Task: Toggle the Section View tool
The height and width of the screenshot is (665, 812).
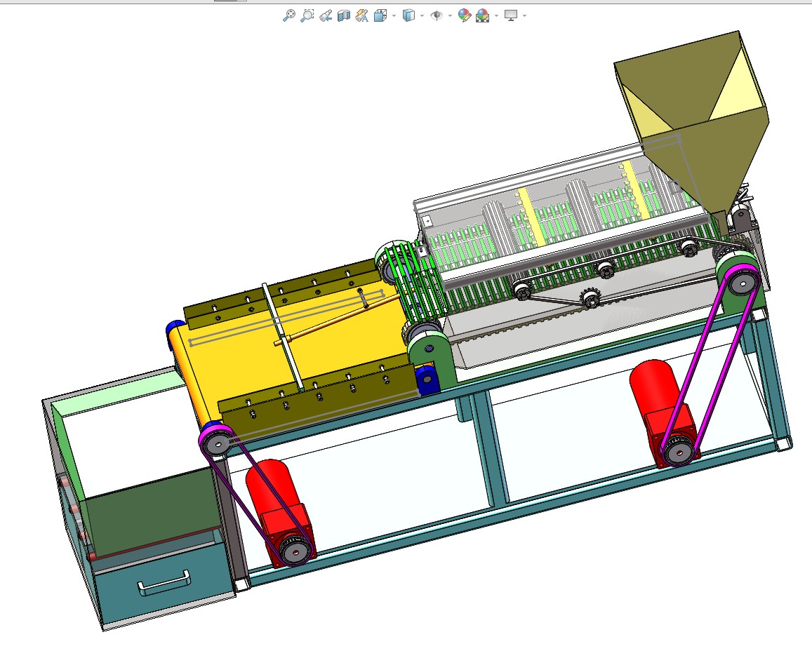Action: (343, 15)
